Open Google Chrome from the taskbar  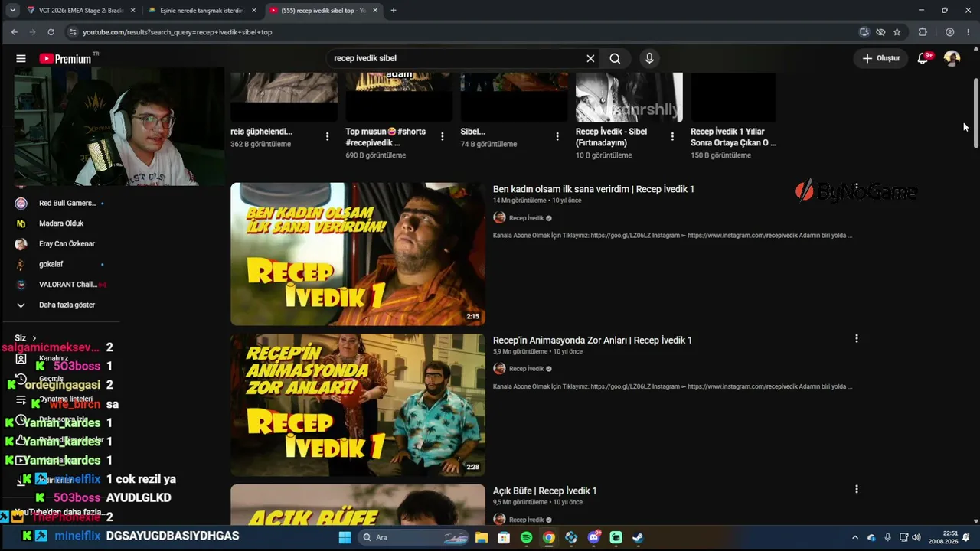549,537
